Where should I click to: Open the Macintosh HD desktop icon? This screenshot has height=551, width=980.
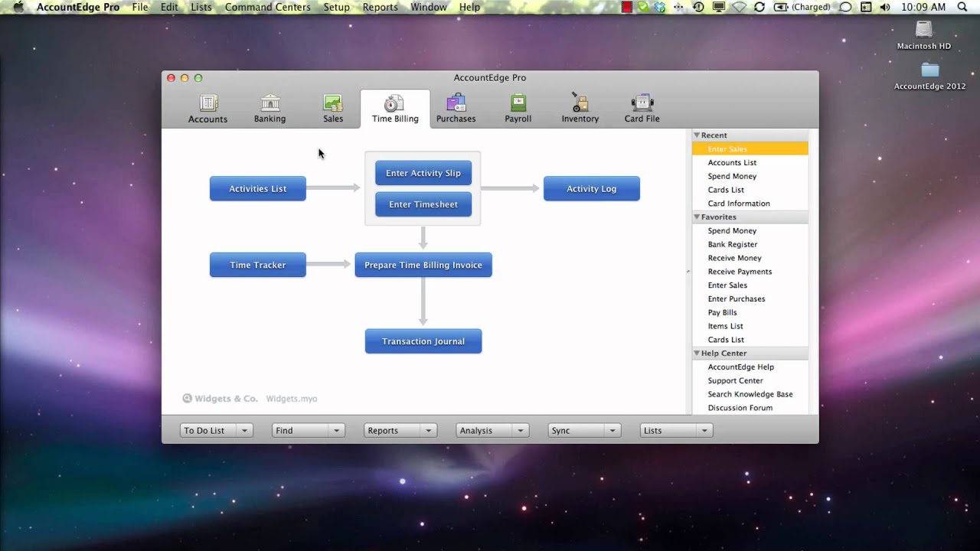point(924,35)
